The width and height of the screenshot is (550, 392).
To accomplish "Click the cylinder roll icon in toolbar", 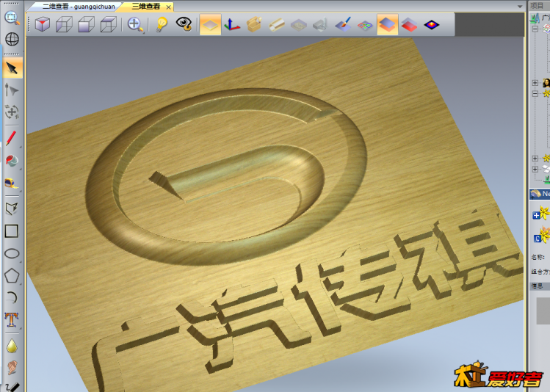I will tap(277, 24).
